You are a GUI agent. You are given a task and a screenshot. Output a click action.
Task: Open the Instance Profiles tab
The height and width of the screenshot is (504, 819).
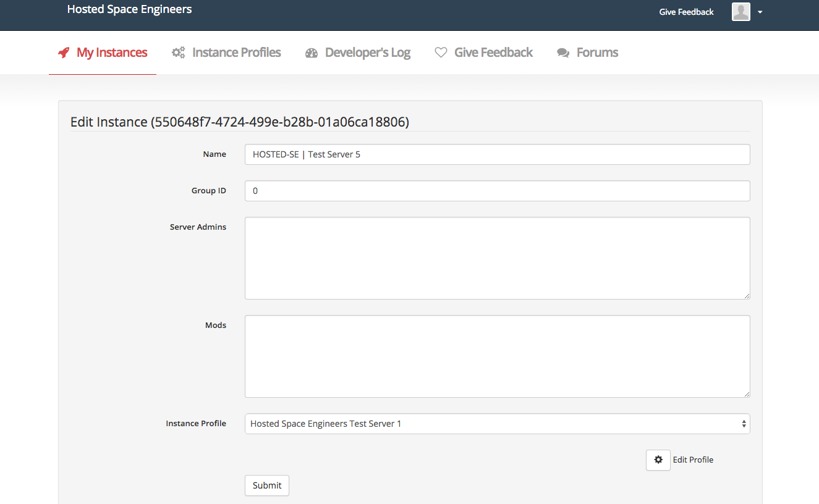[226, 53]
